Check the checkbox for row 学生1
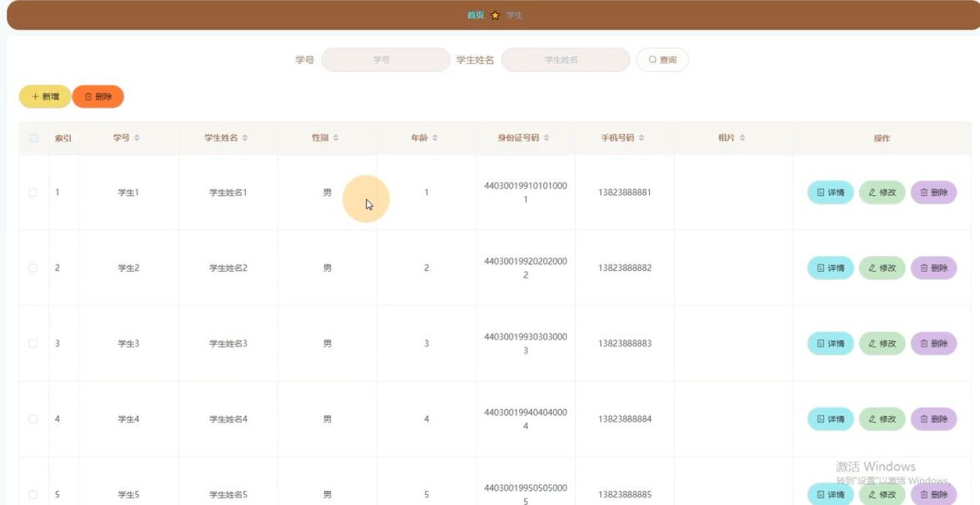This screenshot has height=505, width=980. [33, 192]
